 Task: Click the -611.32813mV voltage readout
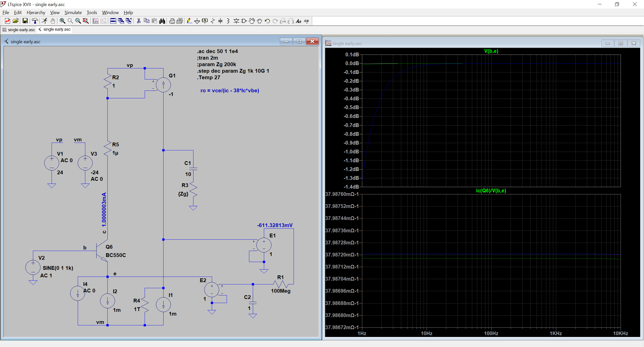275,225
